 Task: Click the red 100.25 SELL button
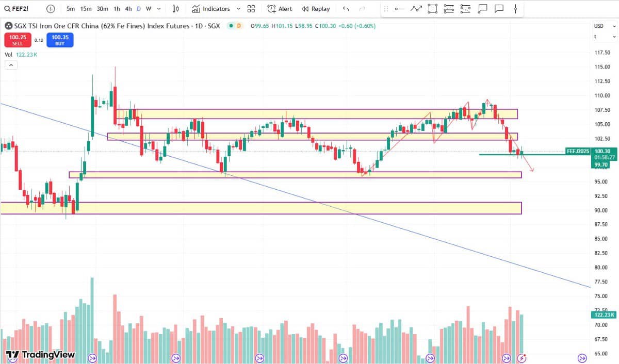(x=18, y=40)
